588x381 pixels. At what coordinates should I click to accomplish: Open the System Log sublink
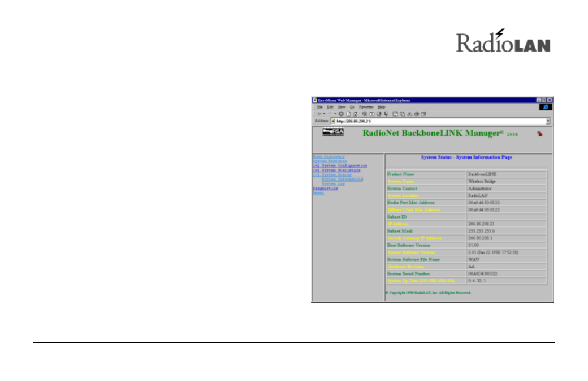(334, 184)
